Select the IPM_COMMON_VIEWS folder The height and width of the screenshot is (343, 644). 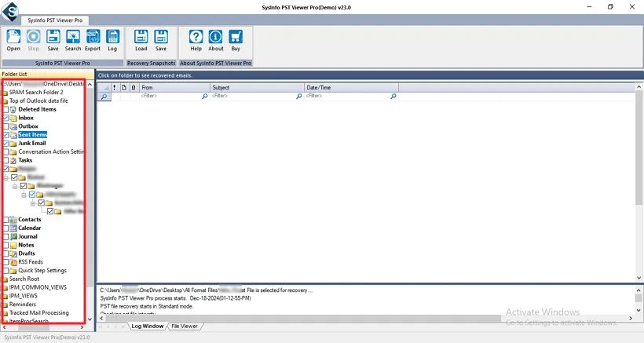(x=38, y=287)
